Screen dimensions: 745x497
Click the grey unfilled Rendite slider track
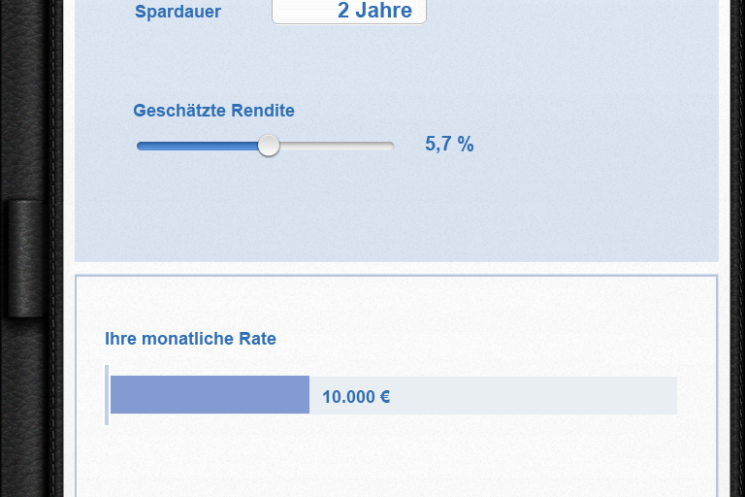336,146
